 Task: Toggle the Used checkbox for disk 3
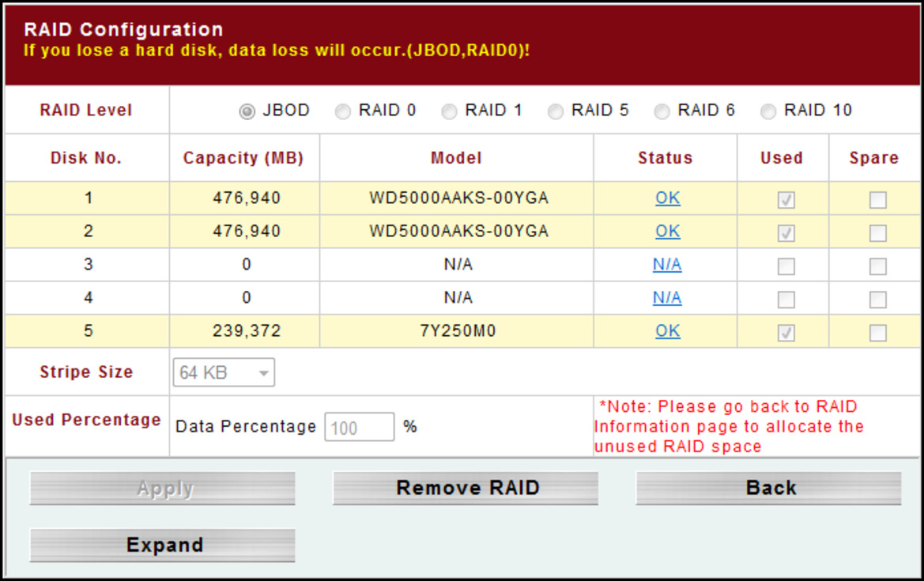[786, 267]
